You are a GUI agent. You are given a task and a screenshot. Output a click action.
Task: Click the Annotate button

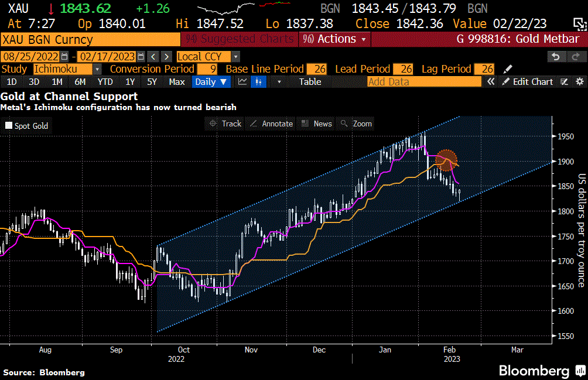[272, 124]
